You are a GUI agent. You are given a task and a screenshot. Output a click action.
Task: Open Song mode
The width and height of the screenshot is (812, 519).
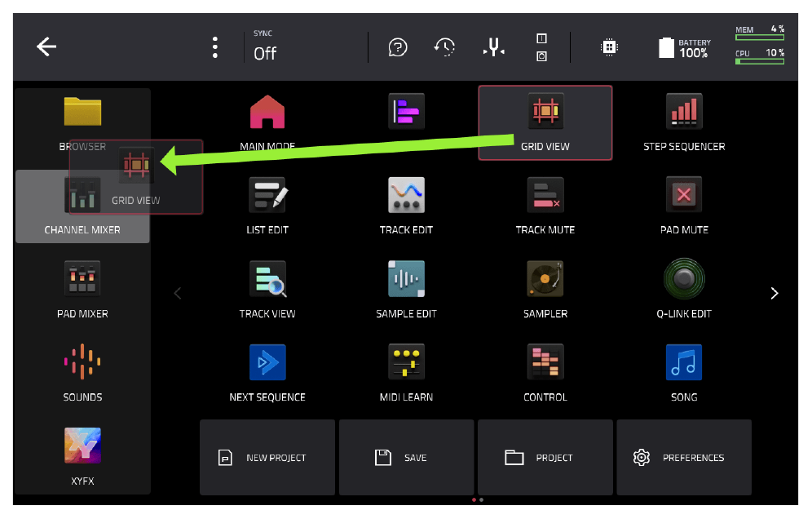(683, 373)
